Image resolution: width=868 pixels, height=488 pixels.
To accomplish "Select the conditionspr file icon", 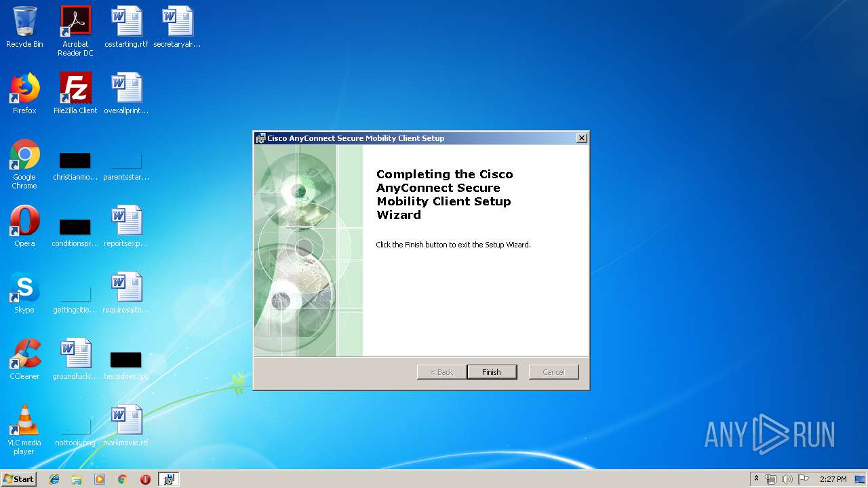I will pyautogui.click(x=75, y=232).
